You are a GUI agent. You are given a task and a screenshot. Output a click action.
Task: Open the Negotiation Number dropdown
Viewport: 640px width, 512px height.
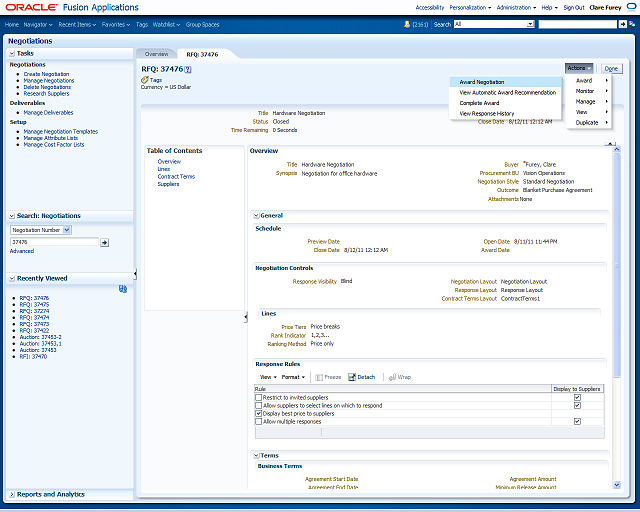pos(41,230)
